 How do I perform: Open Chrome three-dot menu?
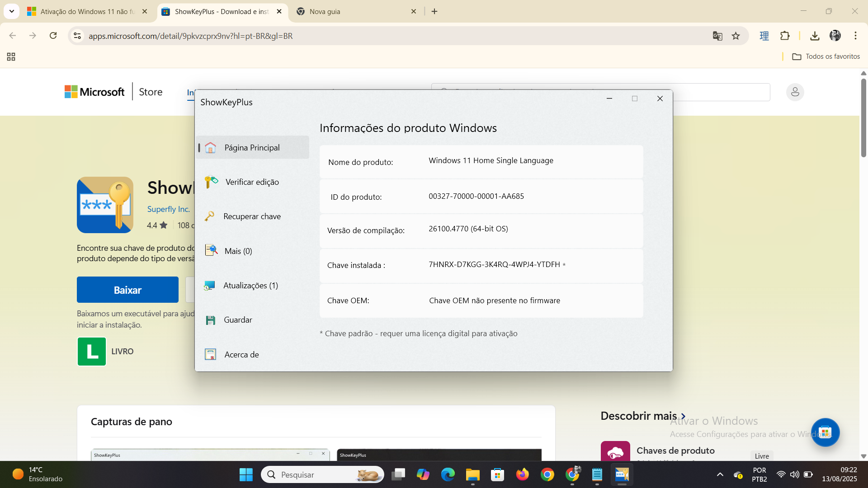(x=855, y=36)
